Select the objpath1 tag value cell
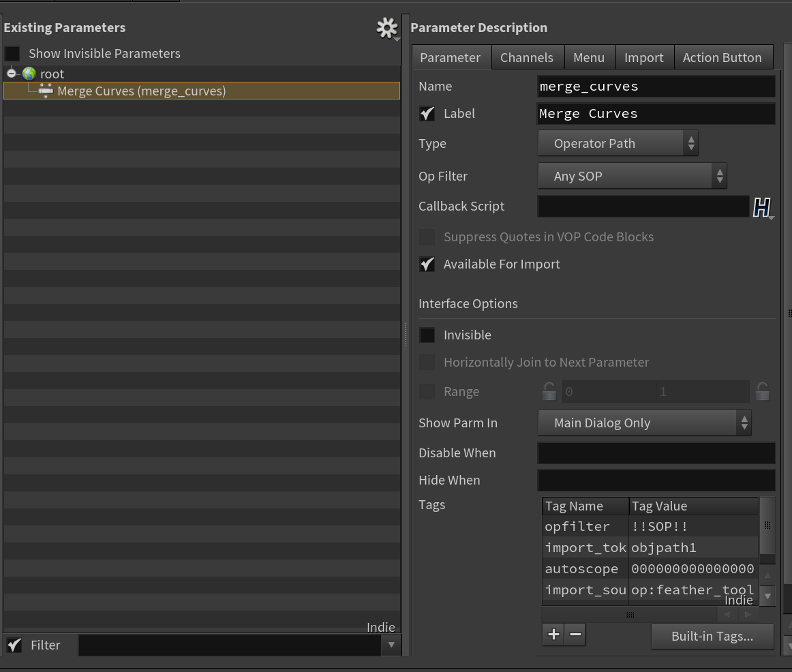The image size is (792, 672). pos(693,547)
